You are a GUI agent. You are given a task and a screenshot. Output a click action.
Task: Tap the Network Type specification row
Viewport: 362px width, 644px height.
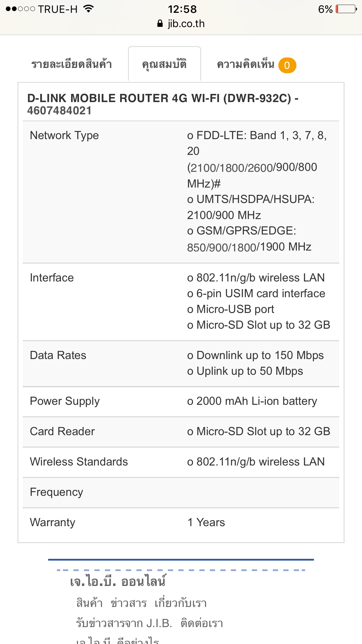point(181,192)
